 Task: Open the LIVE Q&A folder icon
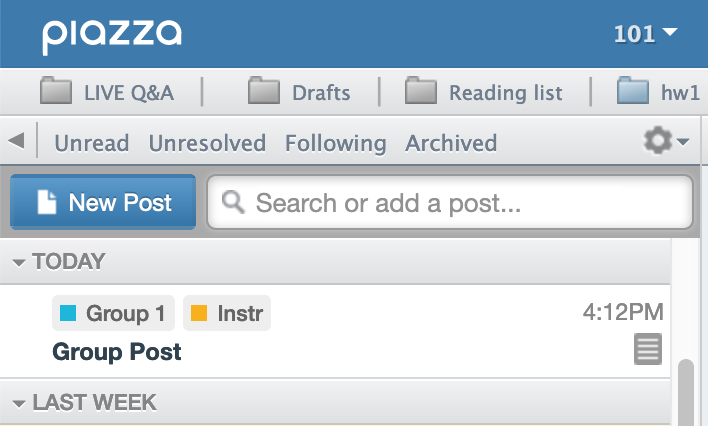click(x=56, y=90)
